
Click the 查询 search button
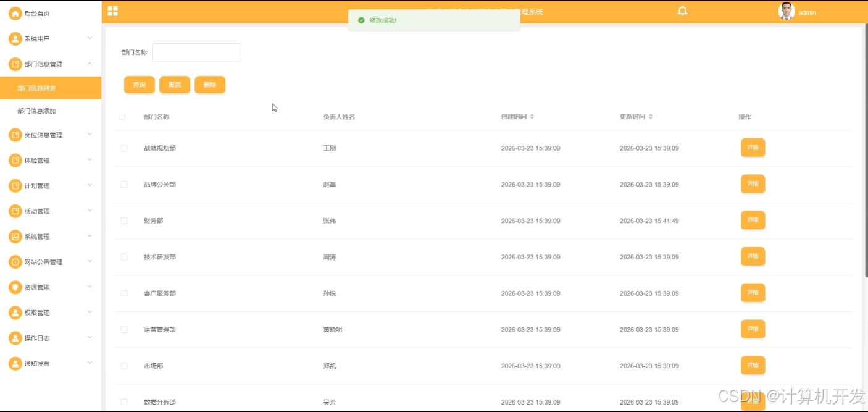click(x=140, y=85)
